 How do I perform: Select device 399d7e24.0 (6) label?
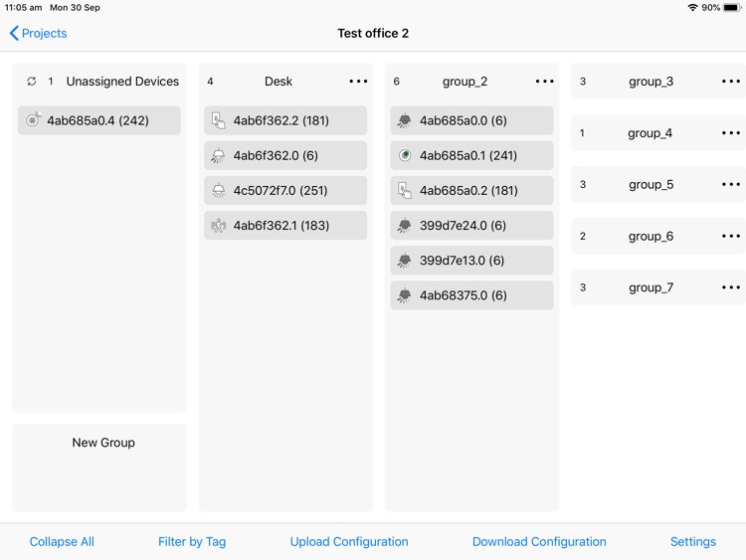(463, 226)
